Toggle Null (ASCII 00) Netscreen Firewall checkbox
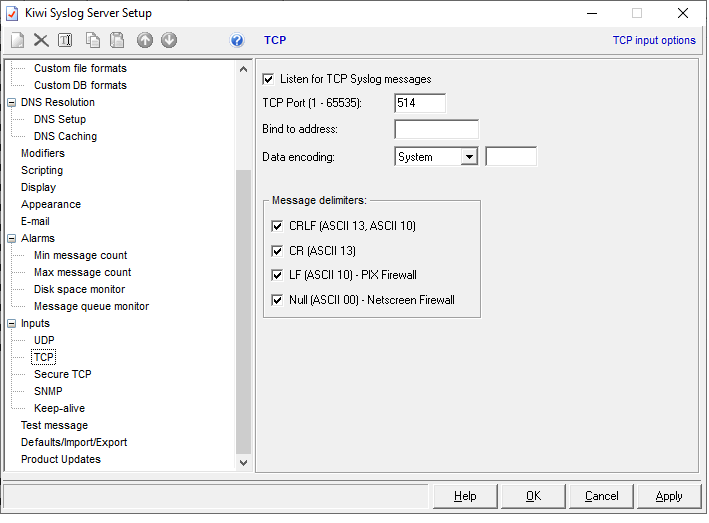Screen dimensions: 709x523 tap(277, 300)
